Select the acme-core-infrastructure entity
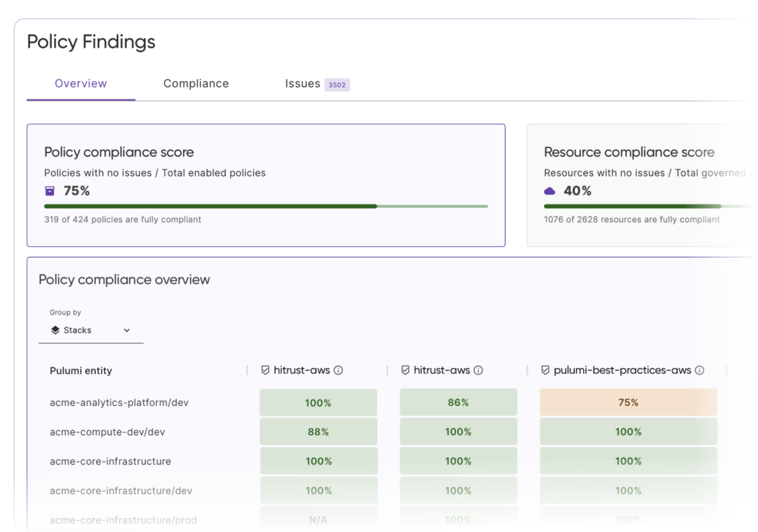 coord(110,461)
